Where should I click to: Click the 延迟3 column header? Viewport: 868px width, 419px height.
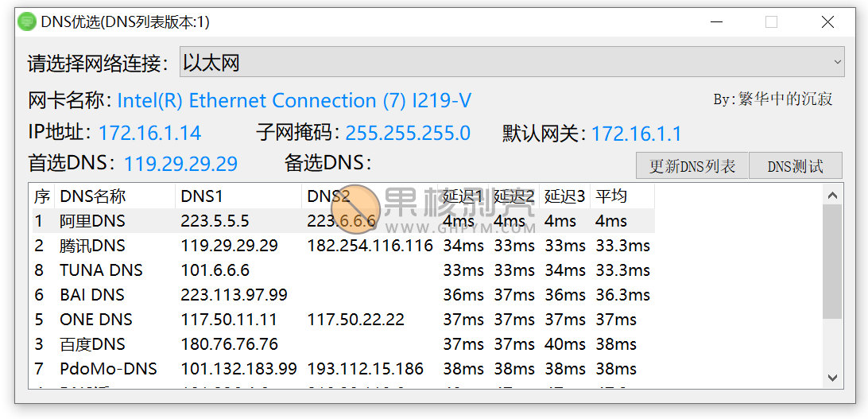pyautogui.click(x=564, y=196)
